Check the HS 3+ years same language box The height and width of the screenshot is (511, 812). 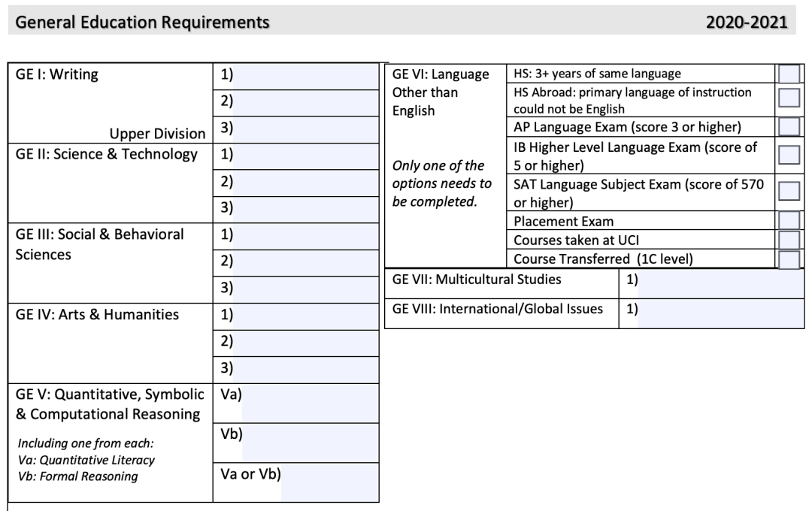coord(789,74)
